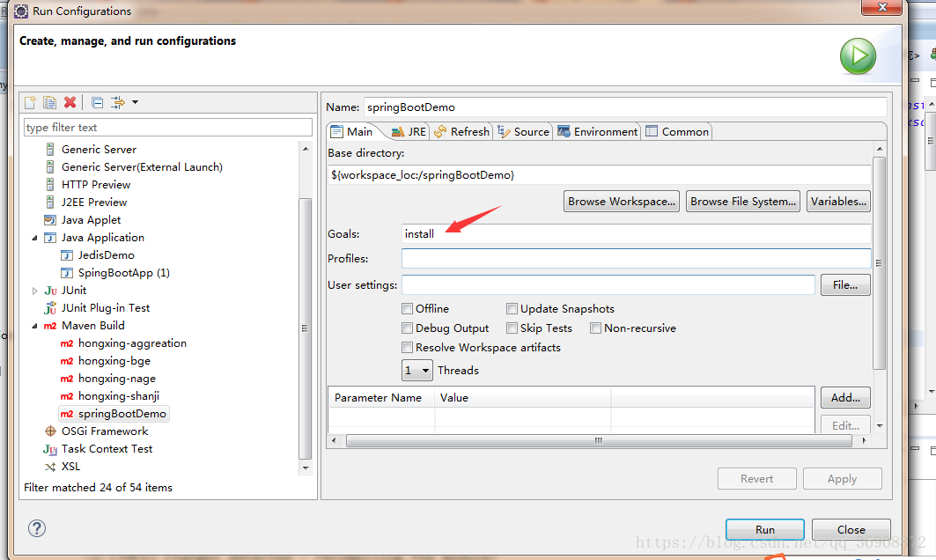Collapse the Java Application node
Screen dimensions: 936x560
34,238
